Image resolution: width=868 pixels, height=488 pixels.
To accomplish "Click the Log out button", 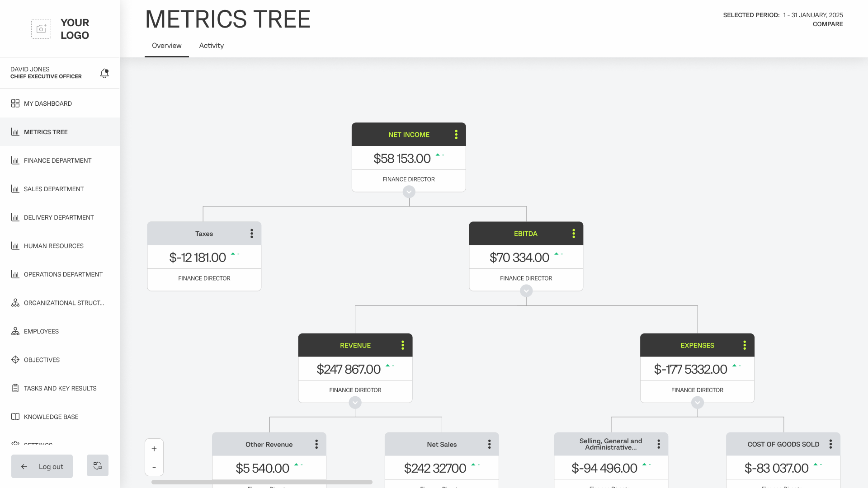I will click(x=42, y=466).
